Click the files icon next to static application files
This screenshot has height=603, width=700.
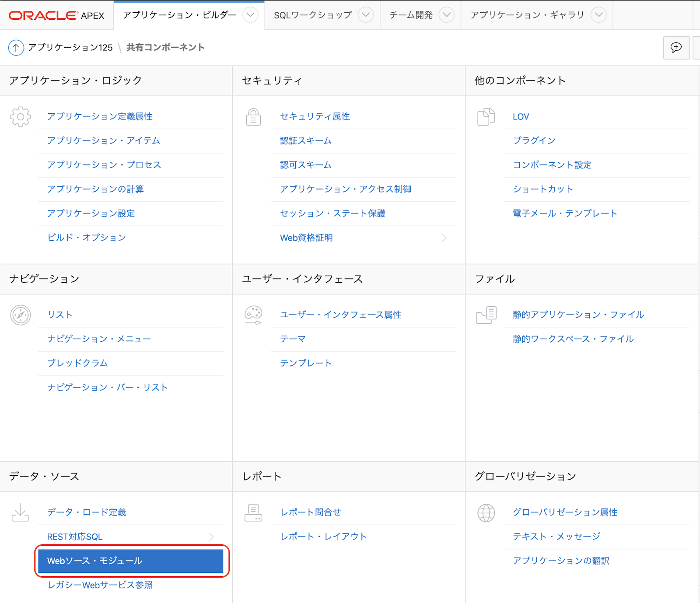[486, 315]
